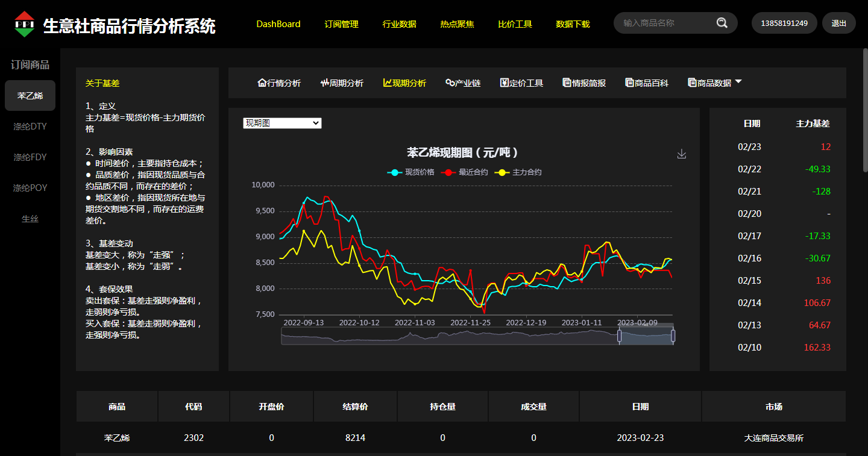This screenshot has width=868, height=456.
Task: Click the 退出 logout button
Action: [838, 23]
